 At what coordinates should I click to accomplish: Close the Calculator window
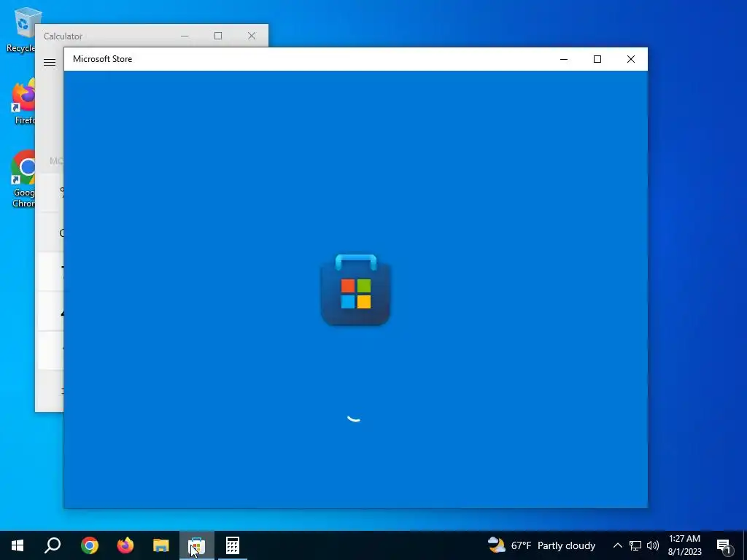coord(252,36)
